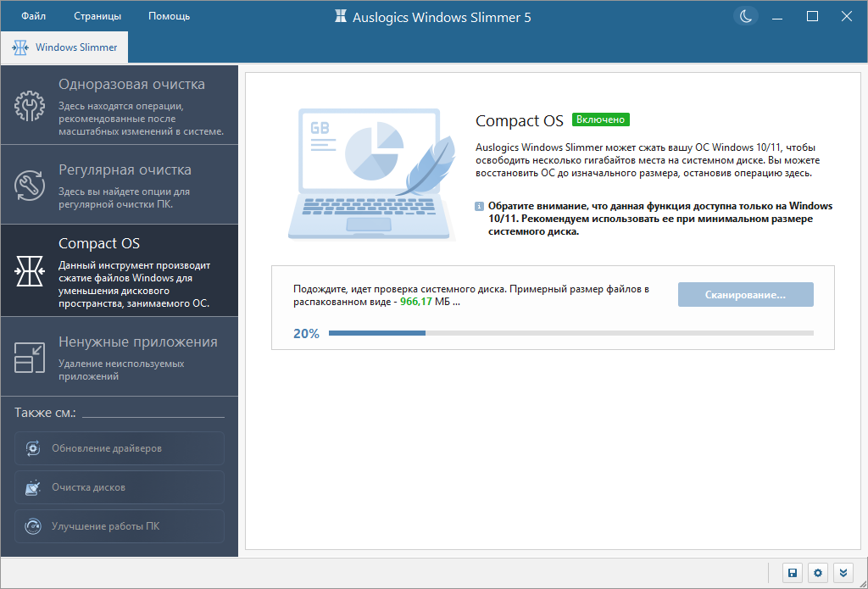Click the Сканирование... button

746,295
